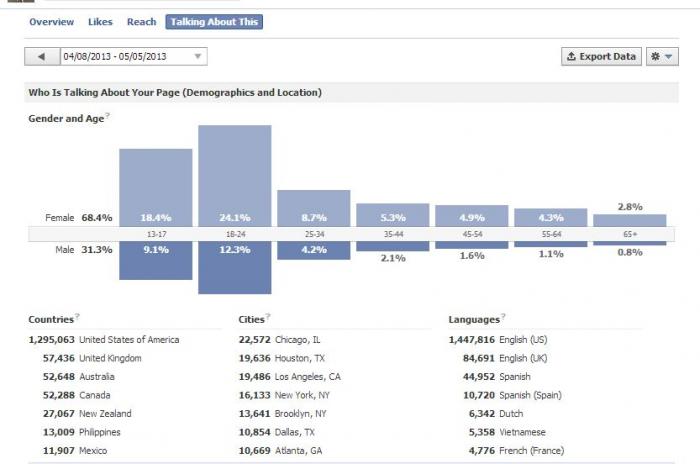Select the Chicago, IL city entry

tap(279, 340)
